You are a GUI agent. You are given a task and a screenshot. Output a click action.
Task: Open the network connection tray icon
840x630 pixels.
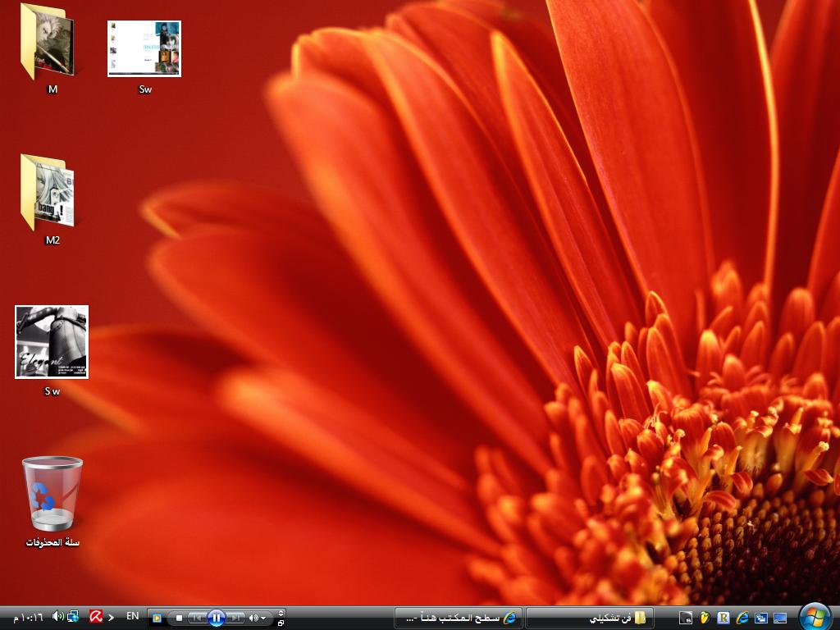(x=73, y=617)
